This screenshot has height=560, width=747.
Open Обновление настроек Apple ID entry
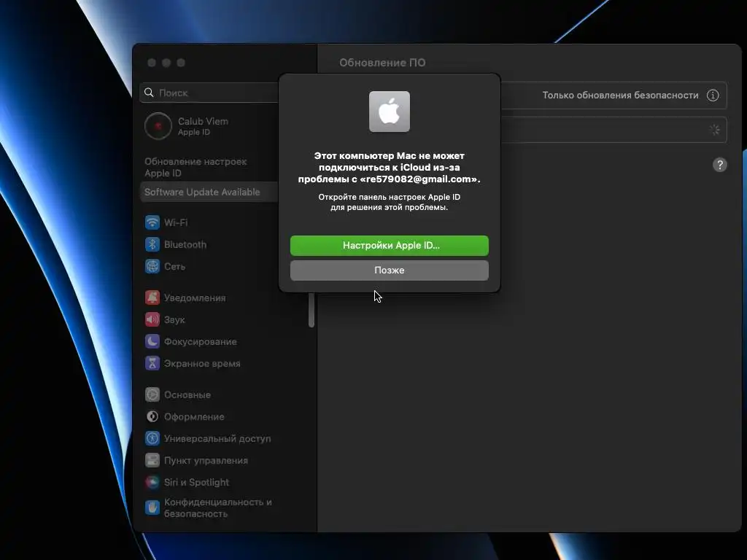click(x=196, y=167)
